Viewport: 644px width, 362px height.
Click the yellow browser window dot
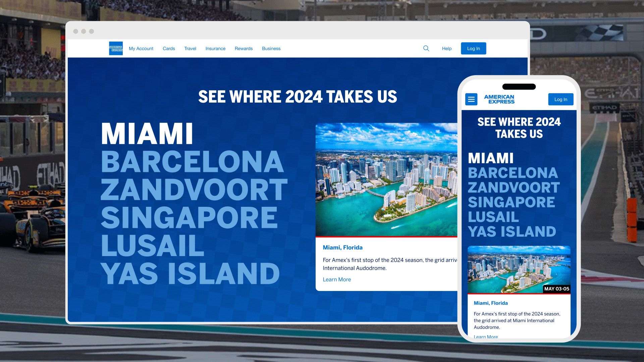tap(83, 31)
